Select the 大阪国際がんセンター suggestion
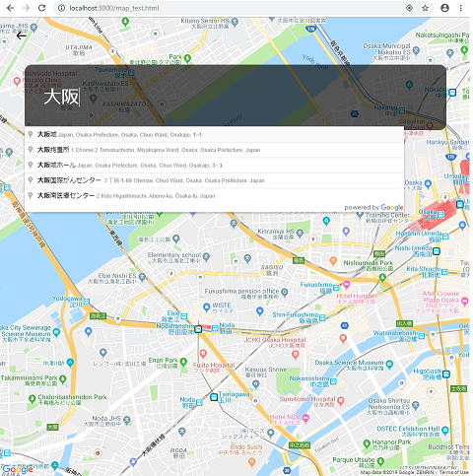 tap(214, 180)
